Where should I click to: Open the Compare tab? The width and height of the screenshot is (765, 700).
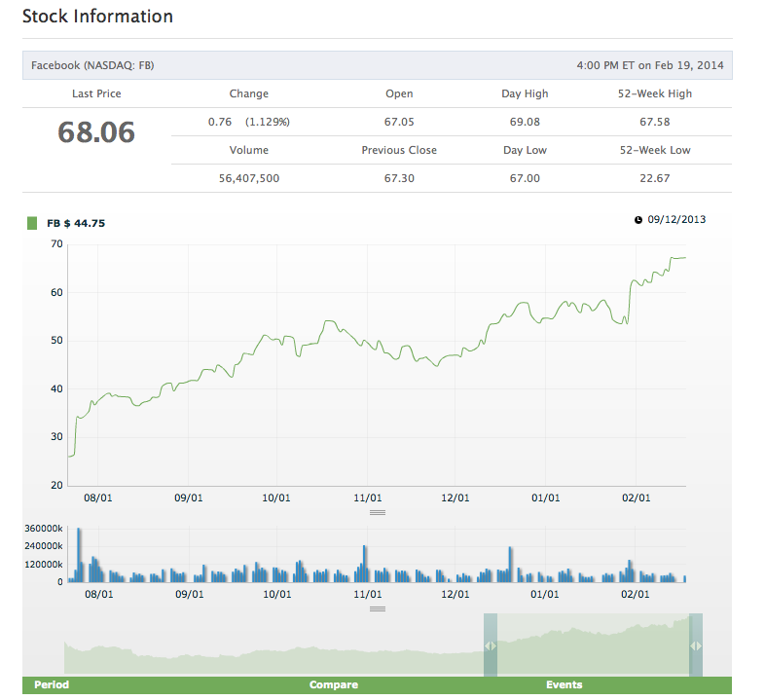[x=333, y=684]
